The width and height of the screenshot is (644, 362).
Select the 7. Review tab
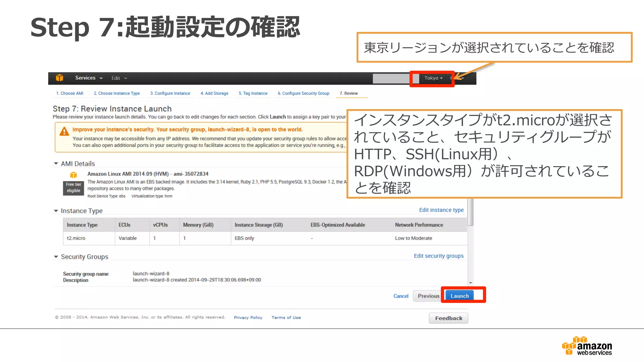point(349,93)
